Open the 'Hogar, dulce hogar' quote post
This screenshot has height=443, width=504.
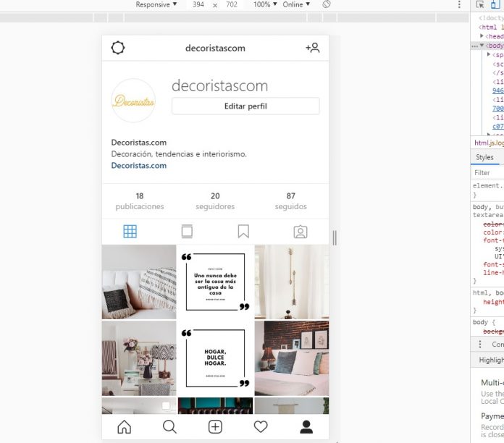pos(215,358)
